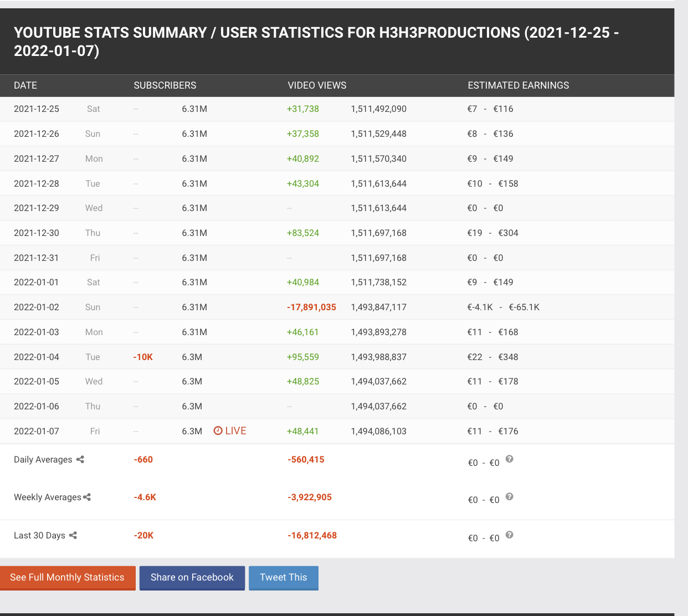This screenshot has width=688, height=616.
Task: Click the -17,891,035 views change value
Action: point(311,307)
